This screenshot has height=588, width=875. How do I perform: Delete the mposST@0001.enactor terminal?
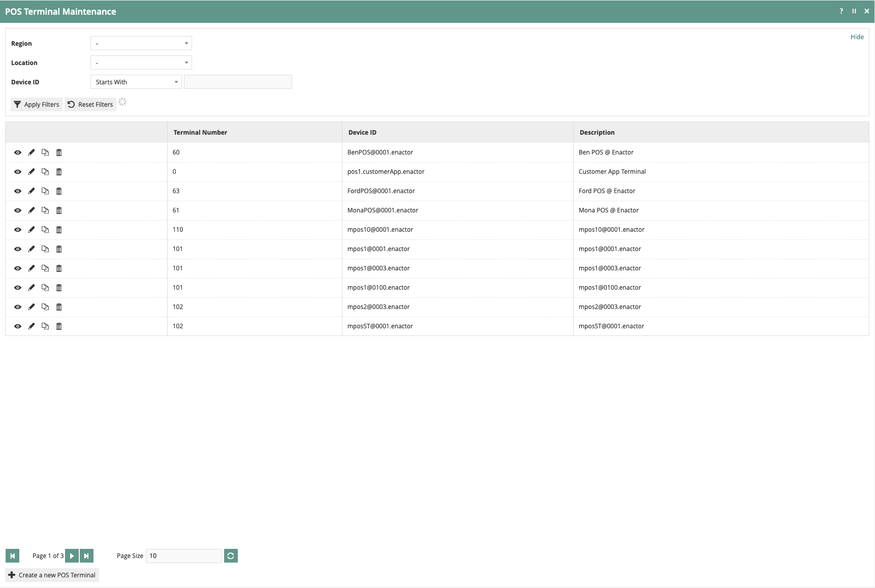click(x=59, y=326)
